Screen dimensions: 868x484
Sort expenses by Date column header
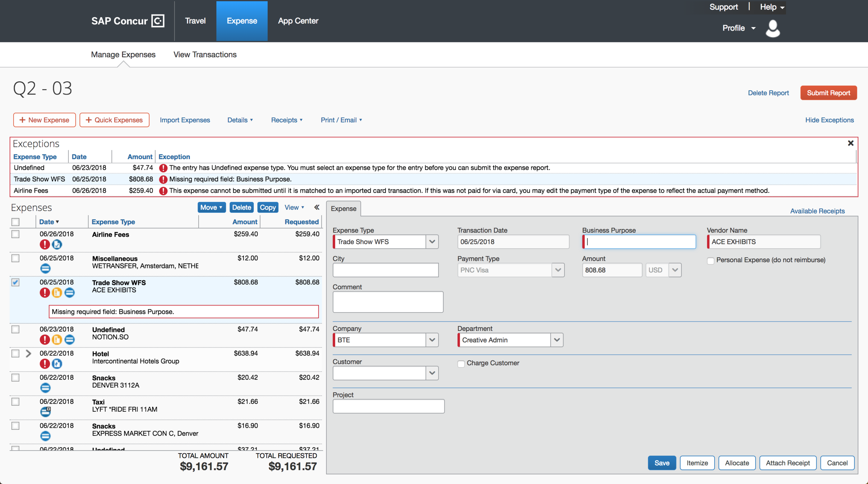[x=49, y=222]
